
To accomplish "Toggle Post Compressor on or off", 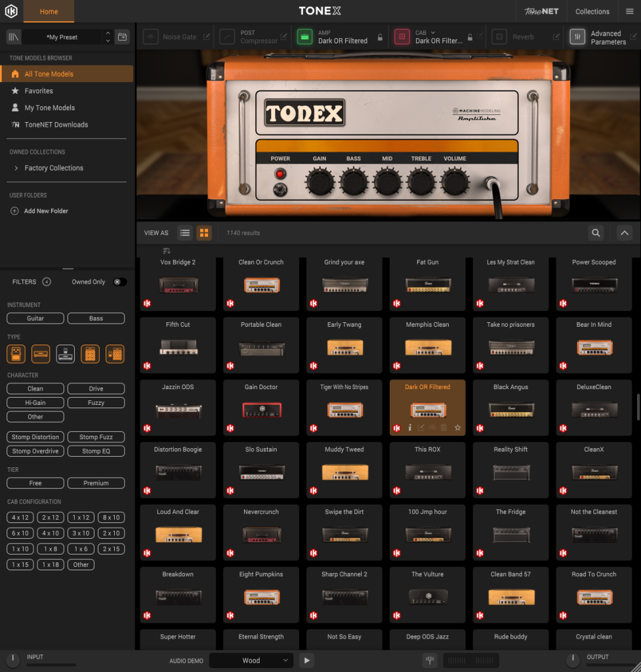I will (x=227, y=37).
